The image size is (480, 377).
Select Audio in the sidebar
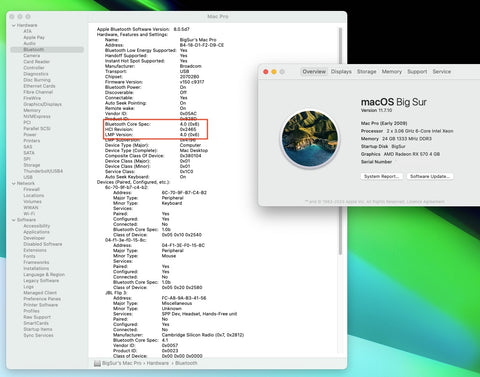click(x=29, y=43)
